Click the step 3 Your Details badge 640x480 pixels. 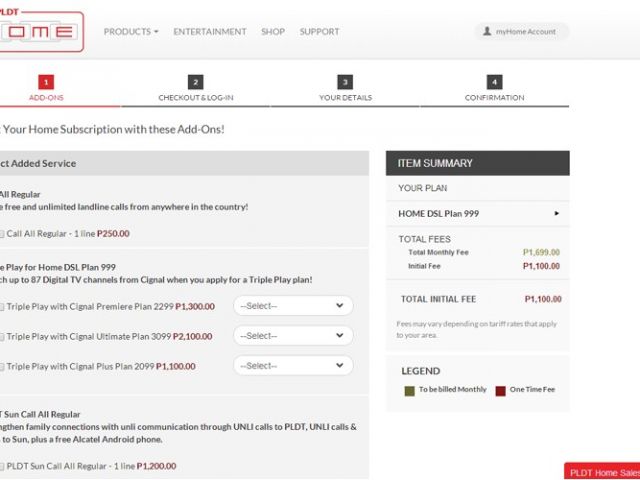pyautogui.click(x=345, y=82)
